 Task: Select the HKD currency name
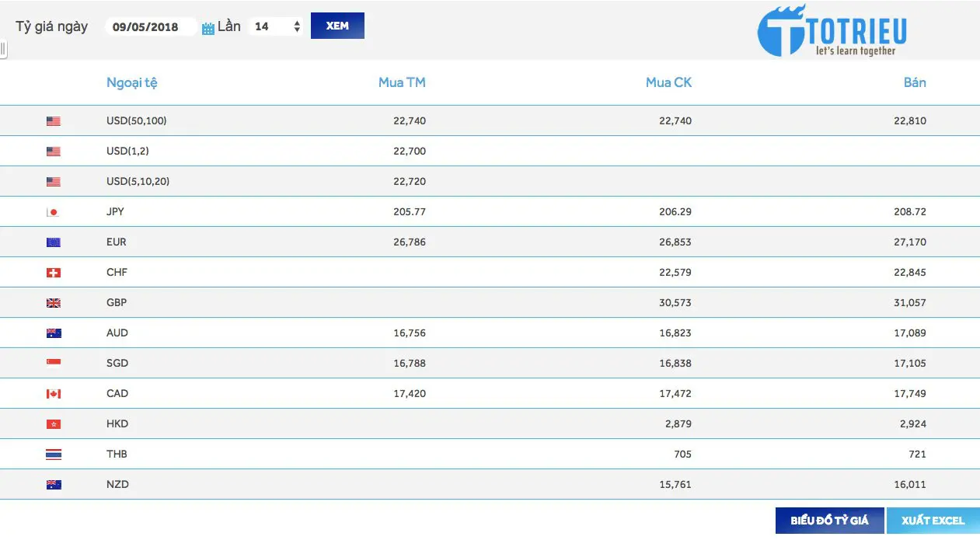pyautogui.click(x=117, y=423)
